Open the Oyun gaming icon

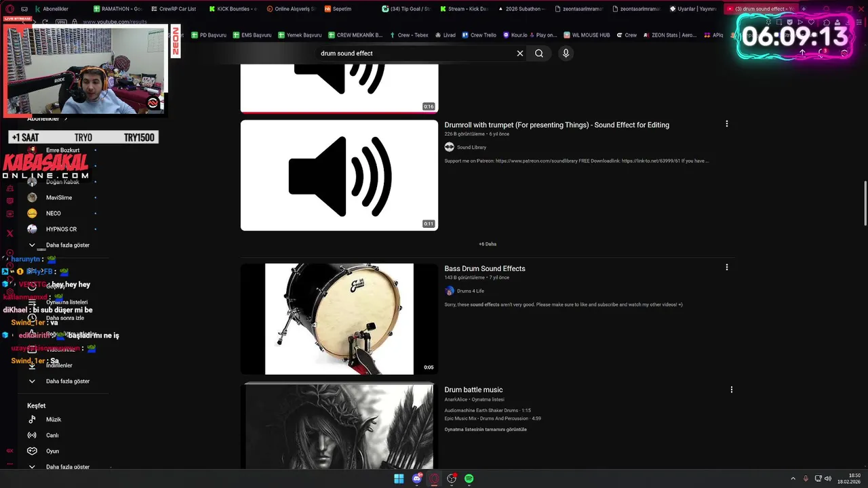click(x=32, y=451)
